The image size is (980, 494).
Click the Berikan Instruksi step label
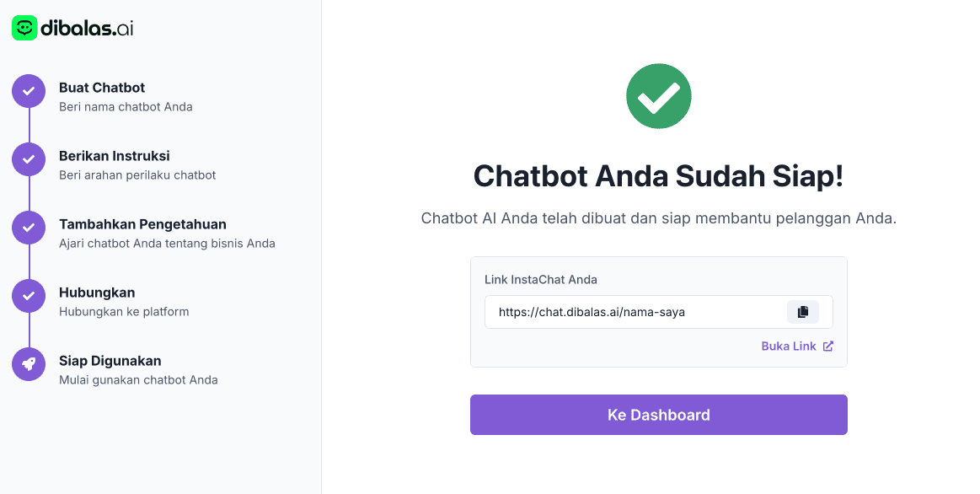tap(114, 156)
